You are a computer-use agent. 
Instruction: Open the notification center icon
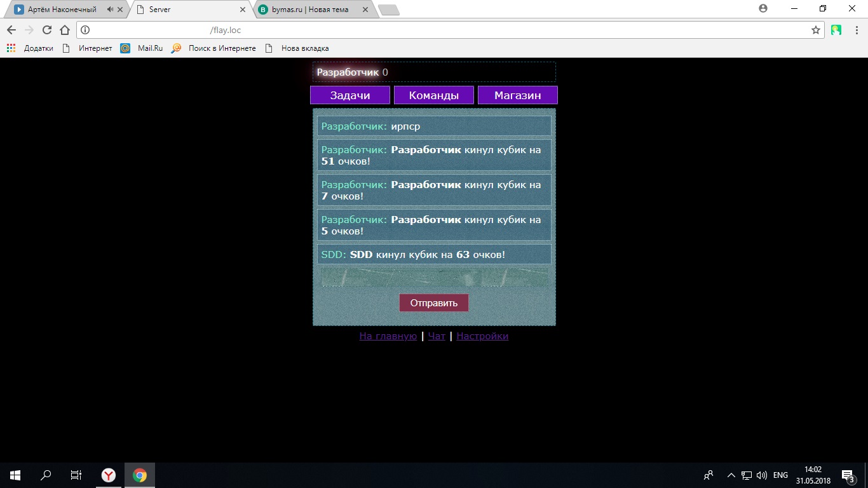click(847, 475)
